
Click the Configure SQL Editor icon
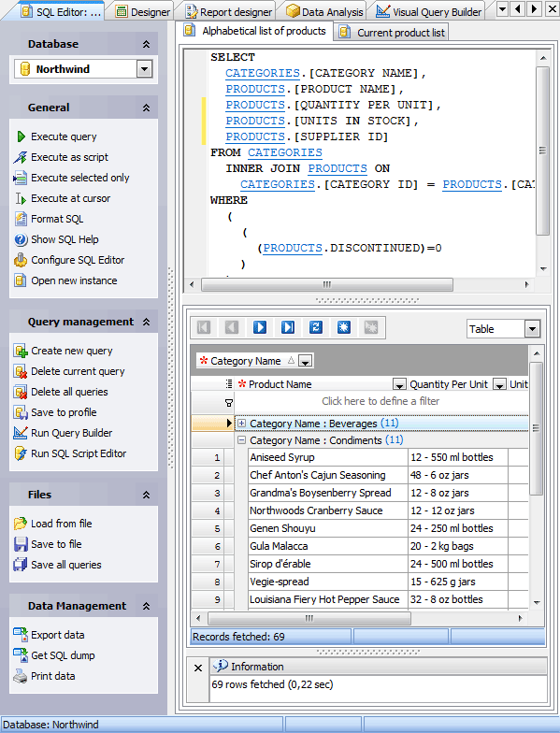(21, 260)
